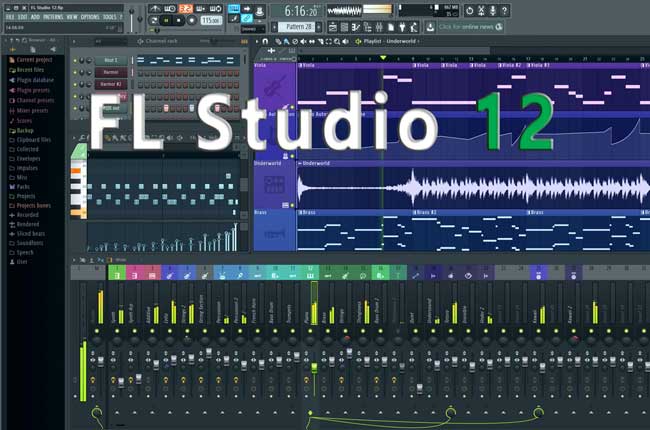Viewport: 650px width, 430px height.
Task: Open the mixer view faders icon
Action: [x=379, y=27]
